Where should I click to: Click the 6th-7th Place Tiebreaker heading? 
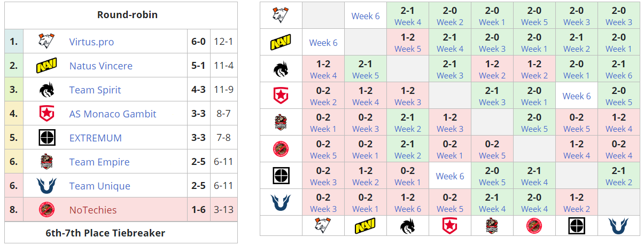point(121,233)
